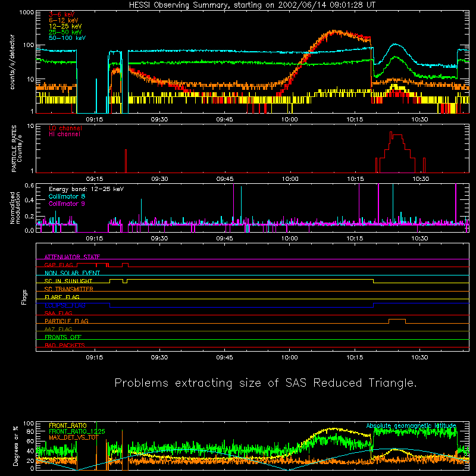Click the 10:00 tick under the counts panel
This screenshot has width=476, height=476.
click(x=290, y=120)
